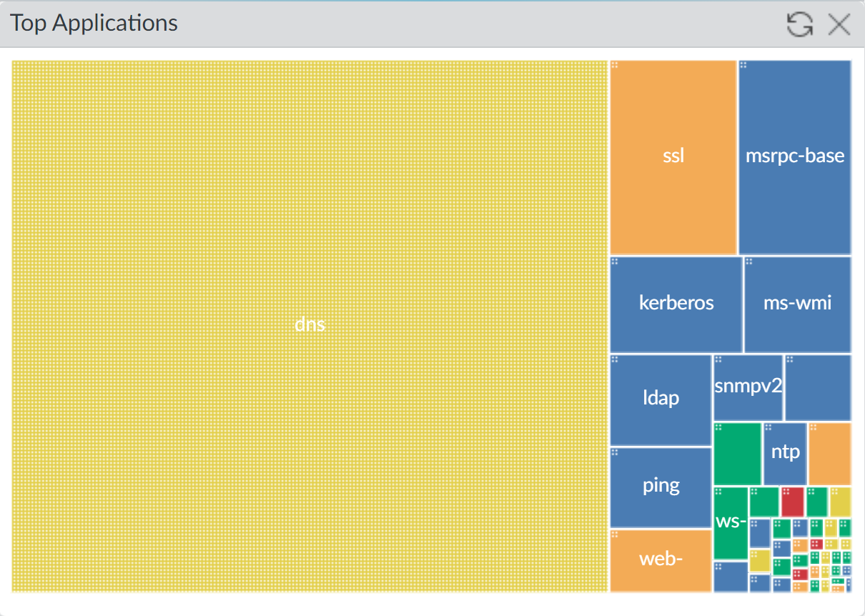The image size is (865, 616).
Task: Click the green ws- tile
Action: click(x=730, y=522)
